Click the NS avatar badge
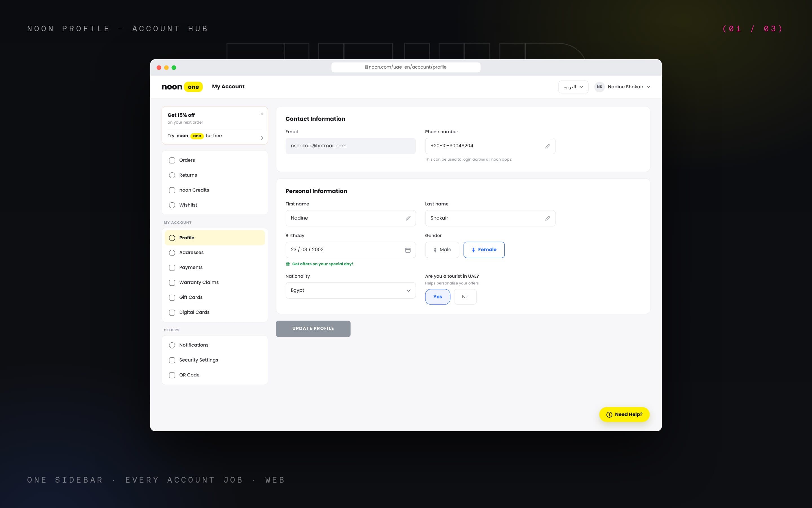 pyautogui.click(x=599, y=87)
